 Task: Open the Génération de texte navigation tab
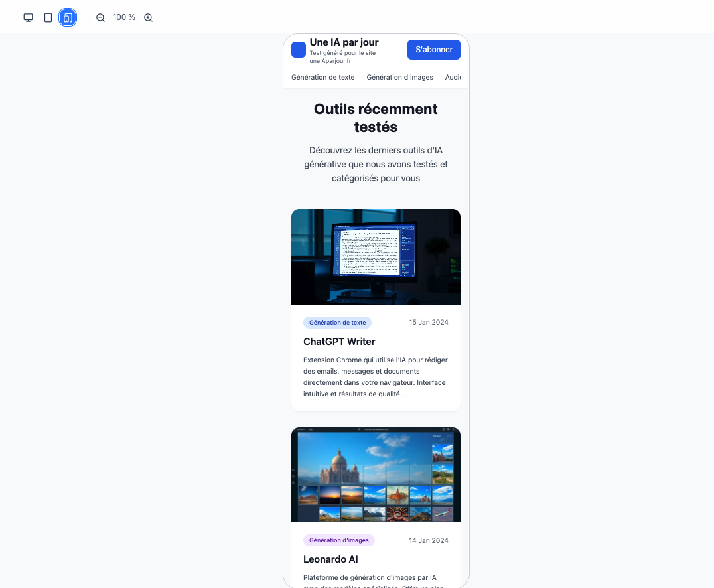click(x=323, y=77)
